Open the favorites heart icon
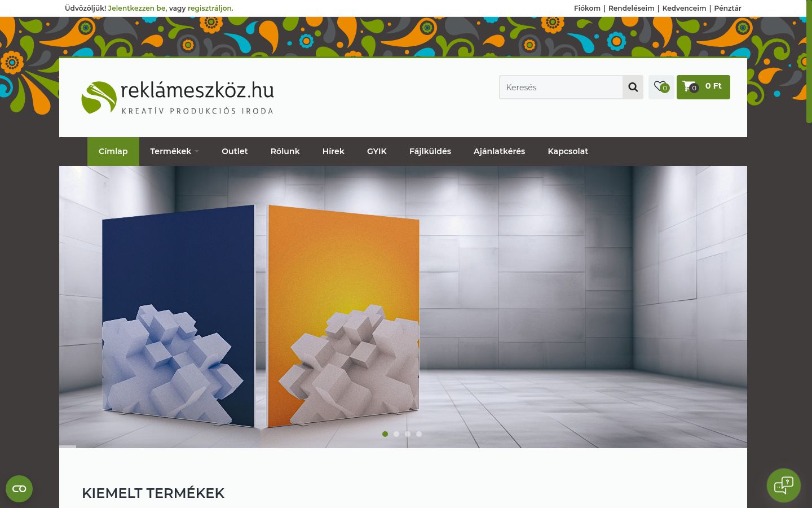 pos(661,87)
